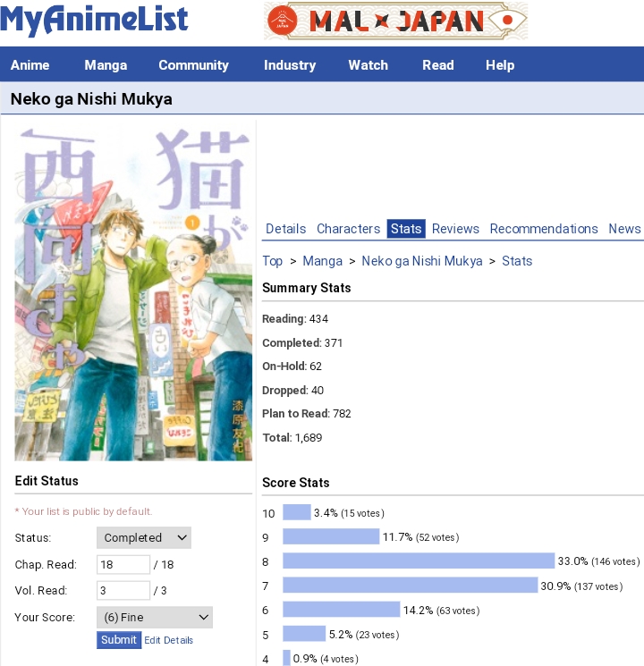
Task: Follow the Neko ga Nishi Mukya breadcrumb link
Action: 421,261
